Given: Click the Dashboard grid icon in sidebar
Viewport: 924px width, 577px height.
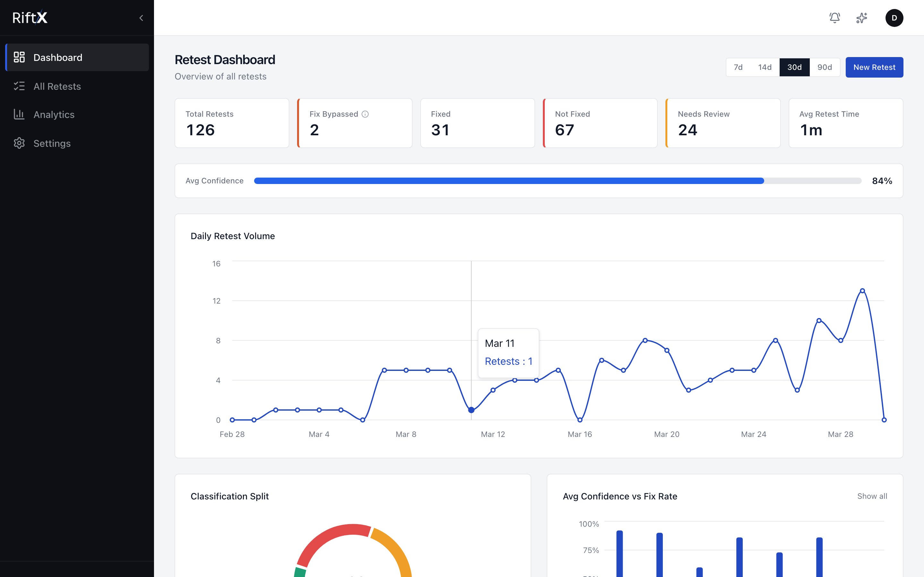Looking at the screenshot, I should point(19,57).
